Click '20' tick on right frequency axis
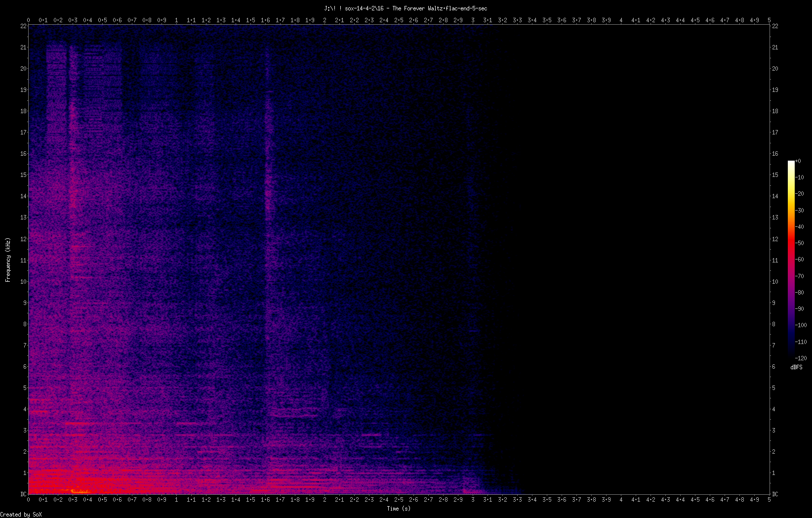Image resolution: width=812 pixels, height=518 pixels. (775, 69)
